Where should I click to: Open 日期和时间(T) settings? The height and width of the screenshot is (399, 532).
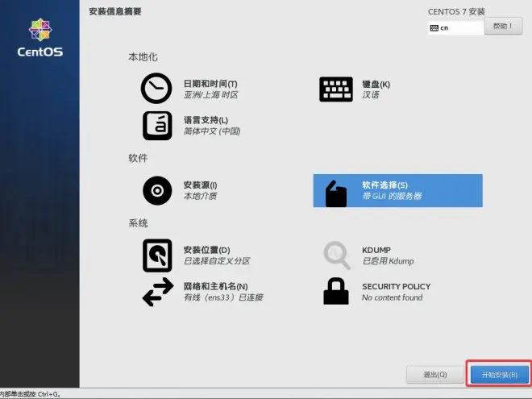click(x=210, y=84)
